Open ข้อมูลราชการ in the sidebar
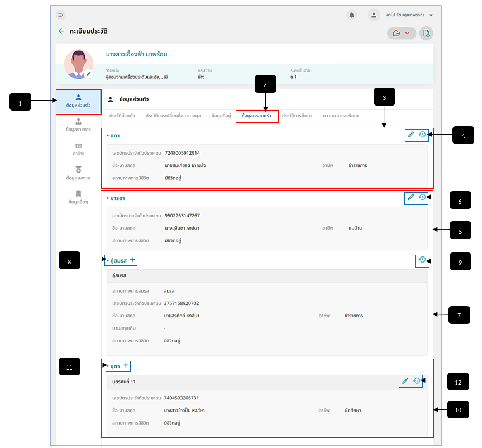Screen dimensions: 482x448 coord(78,125)
